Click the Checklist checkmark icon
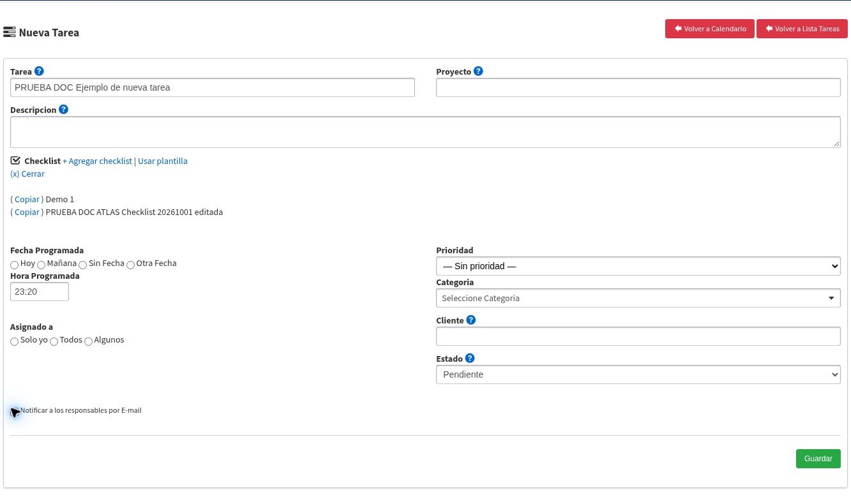Screen dimensions: 851x504 coord(16,161)
